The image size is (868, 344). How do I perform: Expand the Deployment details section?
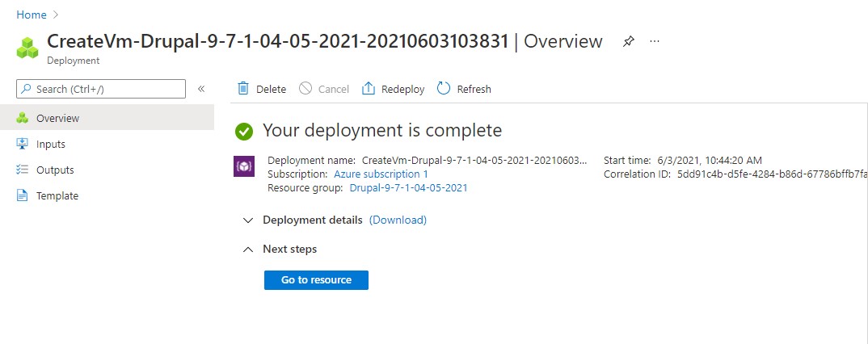[248, 220]
